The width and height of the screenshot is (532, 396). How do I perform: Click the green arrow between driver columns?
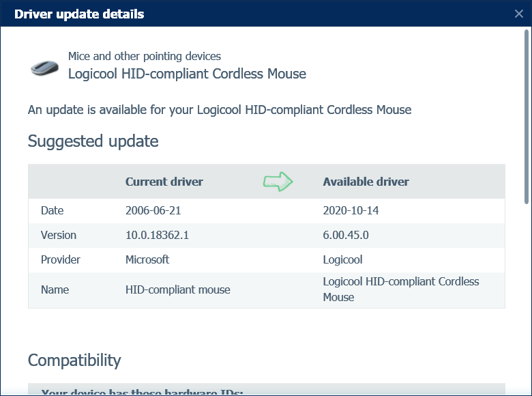[x=278, y=182]
